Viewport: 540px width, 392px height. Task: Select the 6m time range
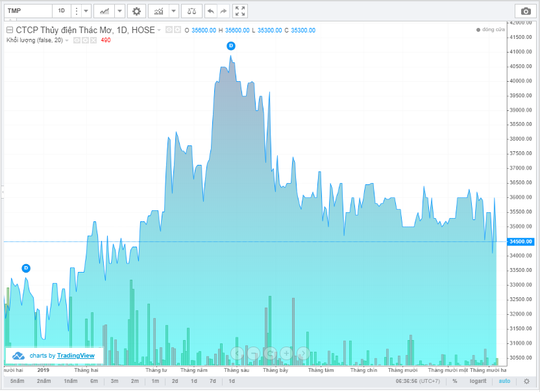(94, 381)
